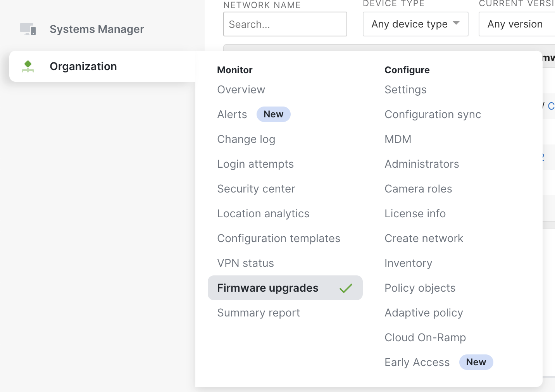Image resolution: width=555 pixels, height=392 pixels.
Task: Open Administrators under Configure
Action: [x=421, y=164]
